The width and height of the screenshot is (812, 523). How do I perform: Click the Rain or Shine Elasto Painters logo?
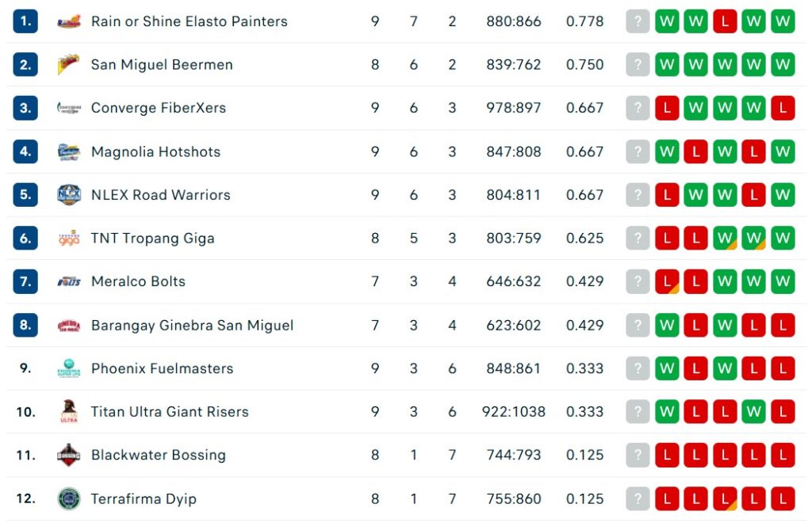pyautogui.click(x=69, y=21)
